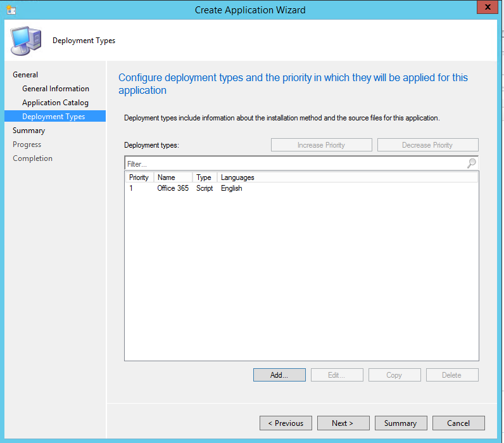Screen dimensions: 504x443
Task: Click the Decrease Priority button
Action: click(x=427, y=144)
